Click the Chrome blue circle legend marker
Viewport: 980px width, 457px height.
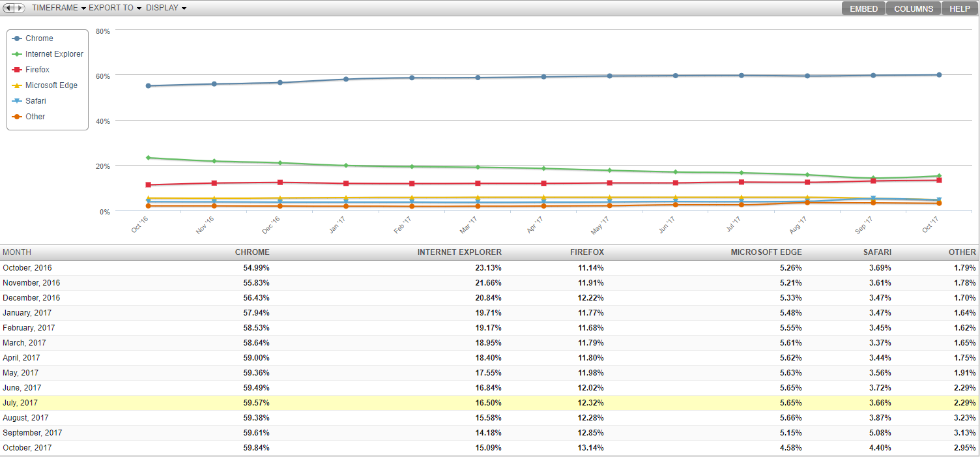pyautogui.click(x=17, y=38)
